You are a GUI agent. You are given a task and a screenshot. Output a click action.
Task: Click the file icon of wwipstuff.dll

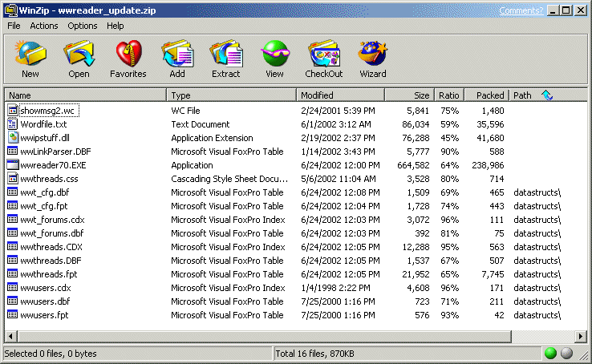13,138
